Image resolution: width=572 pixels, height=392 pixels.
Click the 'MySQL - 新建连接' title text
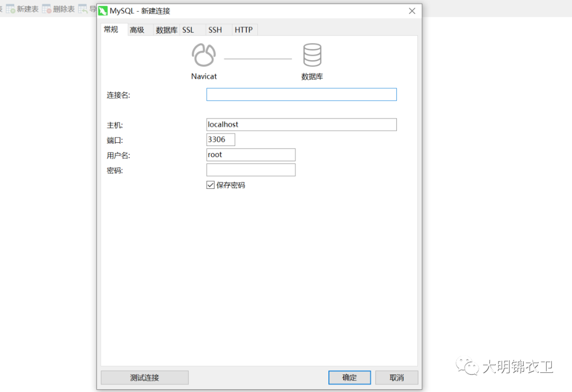140,11
